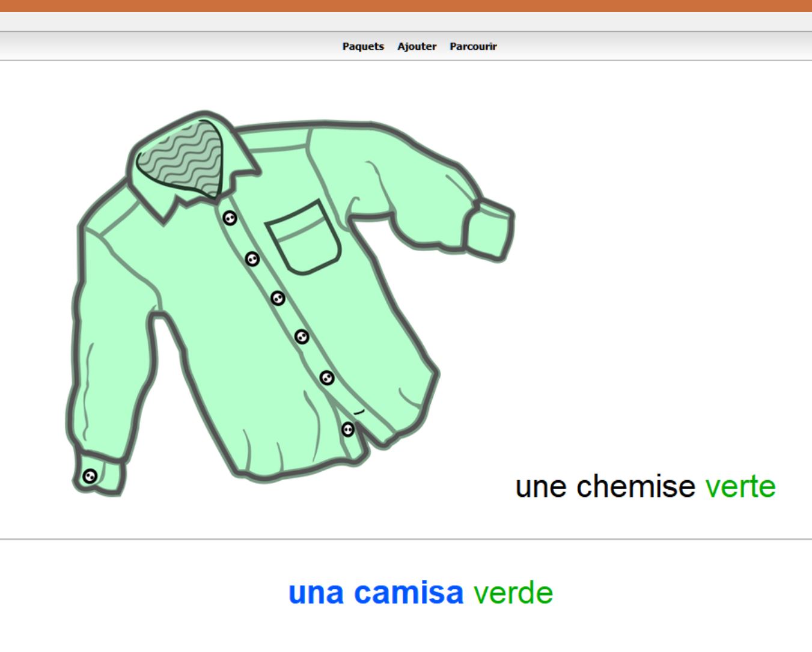The height and width of the screenshot is (652, 812).
Task: Click the empty gray menu bar strip
Action: pyautogui.click(x=406, y=22)
